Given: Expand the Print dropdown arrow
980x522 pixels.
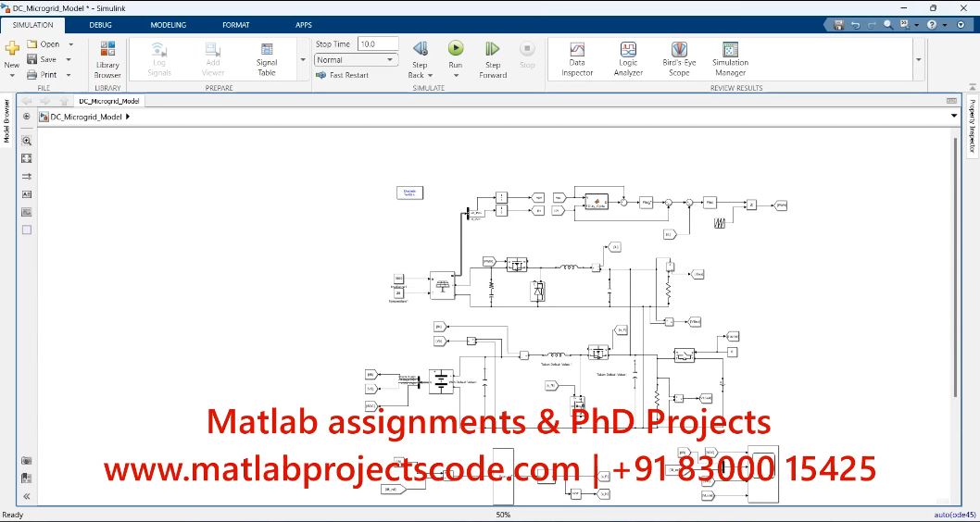Looking at the screenshot, I should tap(69, 75).
